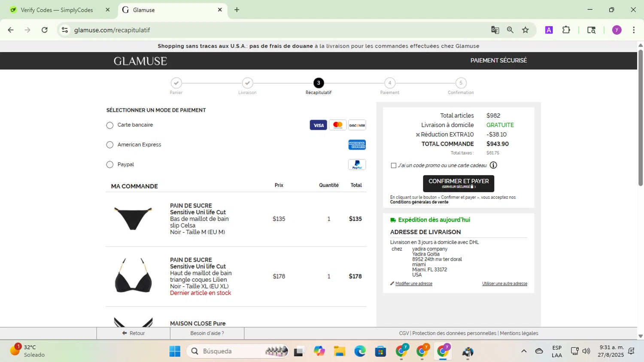
Task: Open black bikini bottom product thumbnail
Action: tap(133, 219)
